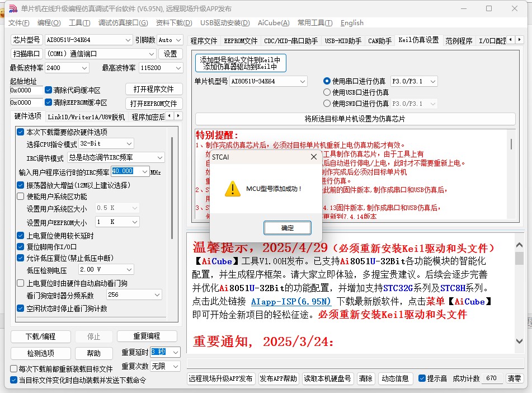Image resolution: width=532 pixels, height=393 pixels.
Task: Toggle 复位脚用作I/O口 checkbox
Action: click(x=20, y=246)
